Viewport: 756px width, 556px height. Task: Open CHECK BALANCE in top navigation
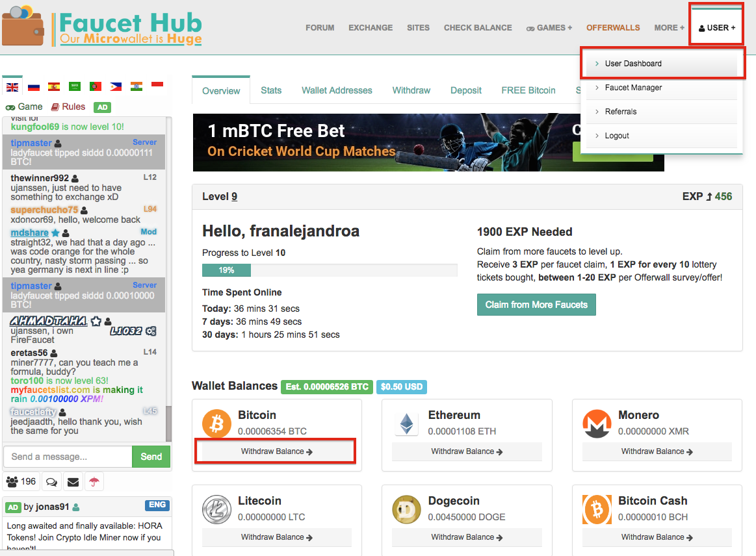coord(478,28)
